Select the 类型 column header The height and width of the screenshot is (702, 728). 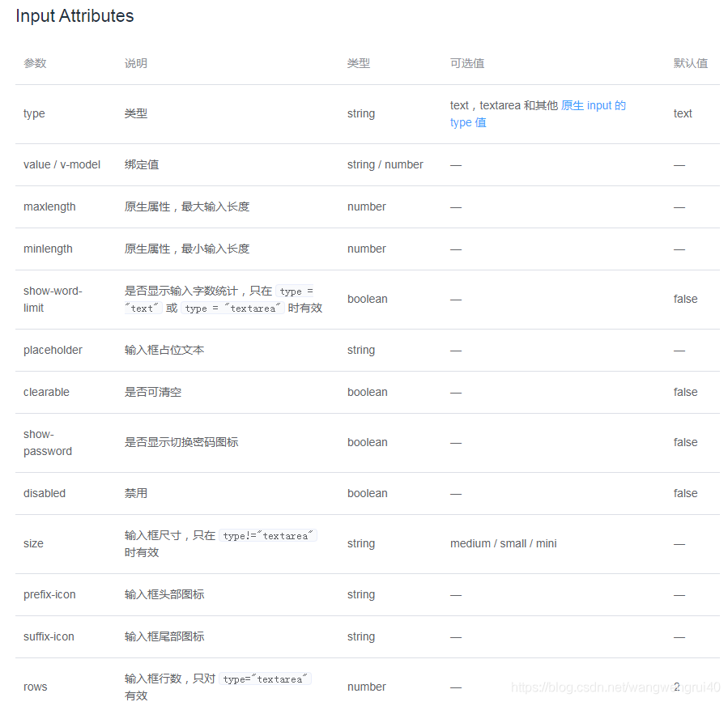pyautogui.click(x=359, y=63)
